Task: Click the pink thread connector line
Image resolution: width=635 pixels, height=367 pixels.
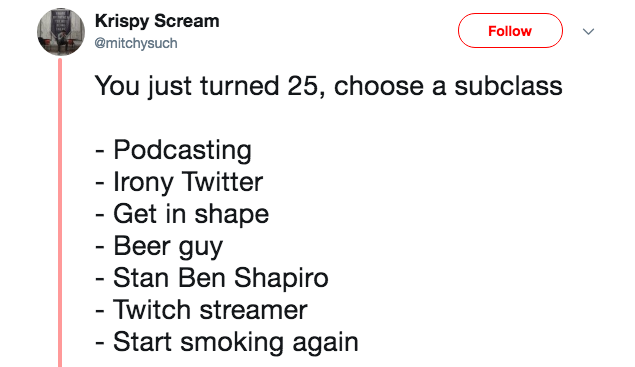Action: (x=60, y=213)
